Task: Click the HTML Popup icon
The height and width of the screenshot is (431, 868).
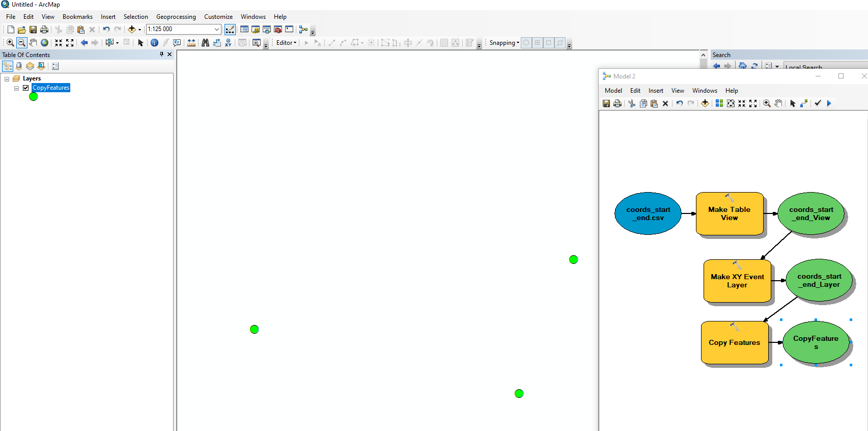Action: pos(177,43)
